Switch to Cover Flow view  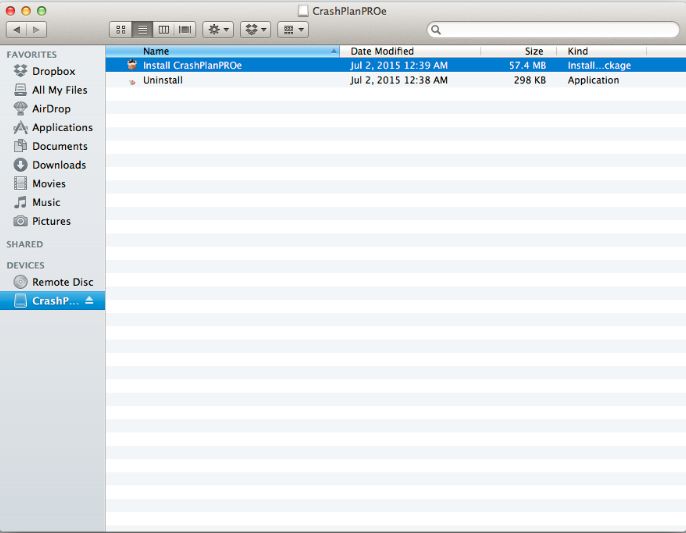tap(185, 30)
